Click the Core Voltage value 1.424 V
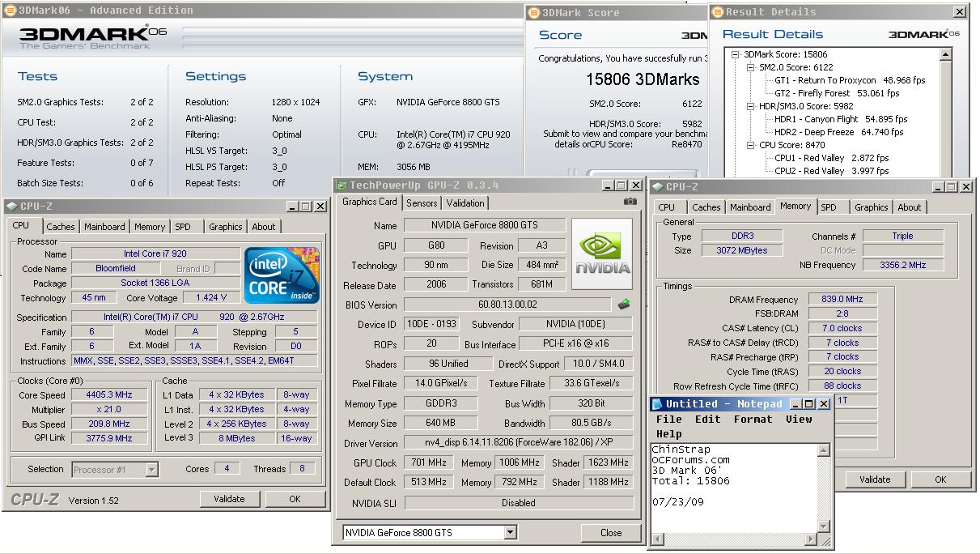This screenshot has width=980, height=554. 211,297
